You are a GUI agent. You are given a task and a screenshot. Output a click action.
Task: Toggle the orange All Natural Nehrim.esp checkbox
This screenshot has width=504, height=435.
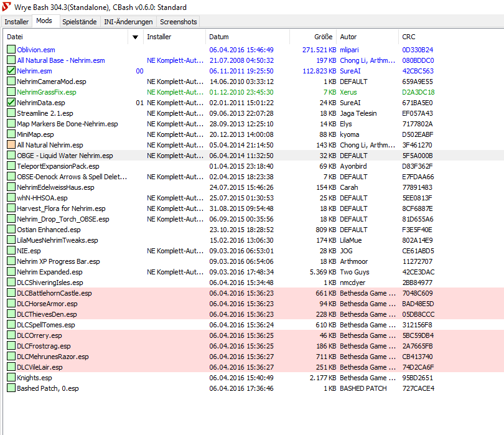coord(11,145)
